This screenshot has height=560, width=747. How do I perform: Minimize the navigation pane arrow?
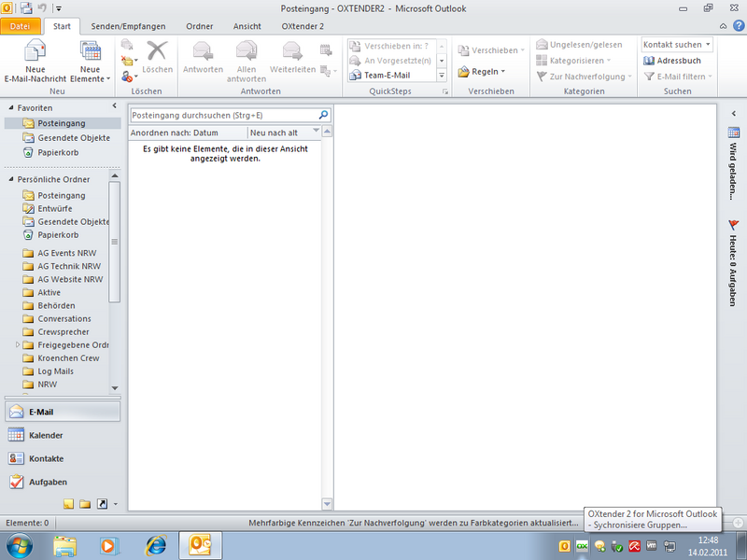click(x=114, y=105)
